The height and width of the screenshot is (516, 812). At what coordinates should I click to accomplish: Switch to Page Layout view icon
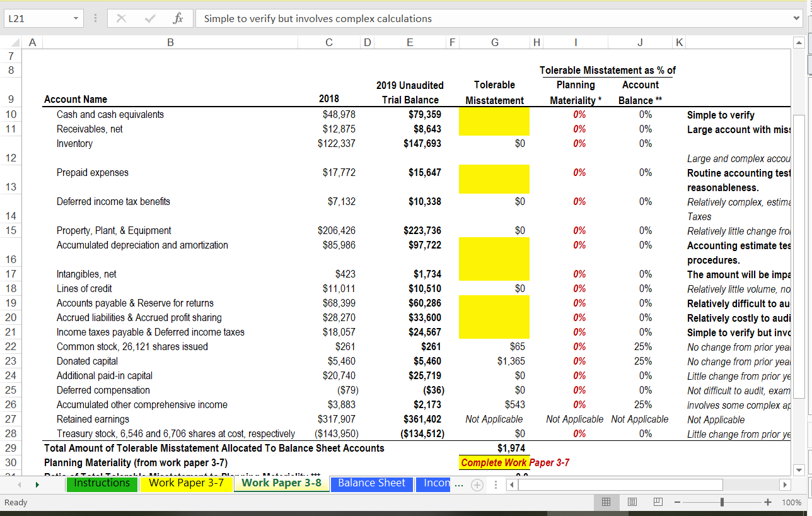[x=632, y=503]
